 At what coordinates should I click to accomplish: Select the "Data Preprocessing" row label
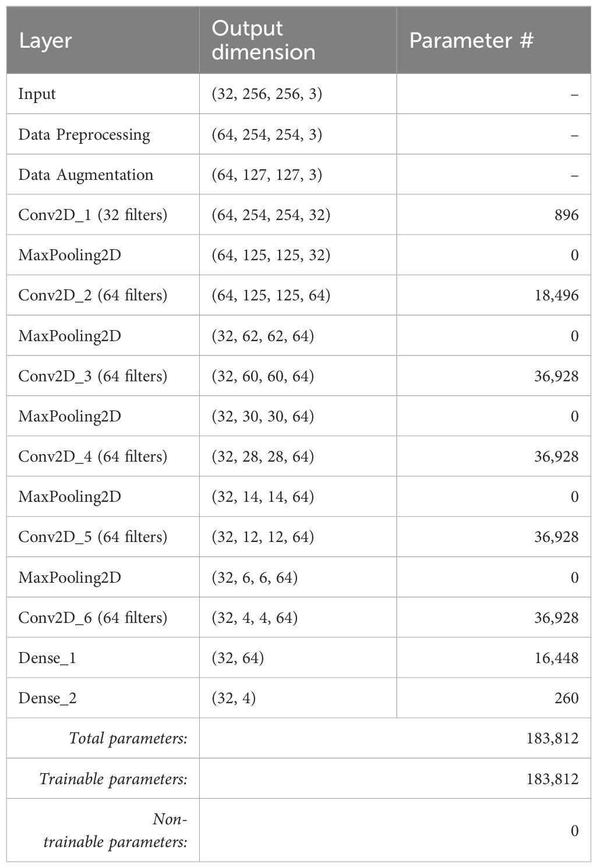(84, 134)
